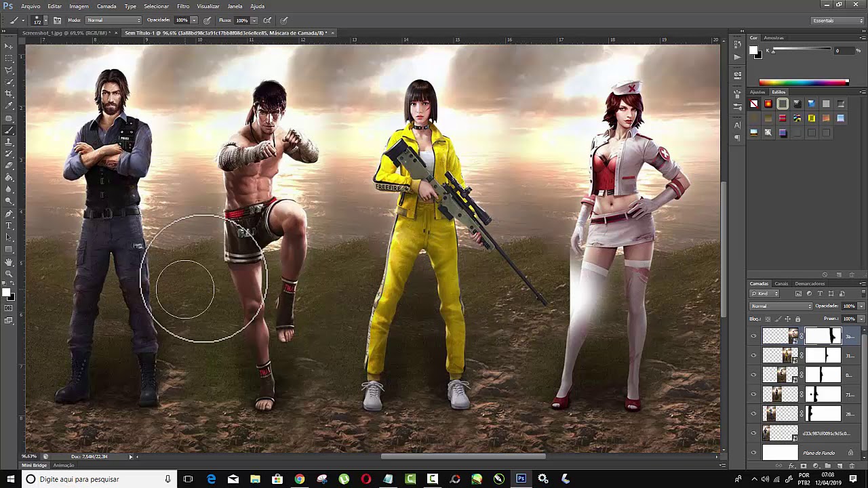Screen dimensions: 868x488
Task: Select the Plano de Fundo layer thumbnail
Action: pyautogui.click(x=781, y=453)
